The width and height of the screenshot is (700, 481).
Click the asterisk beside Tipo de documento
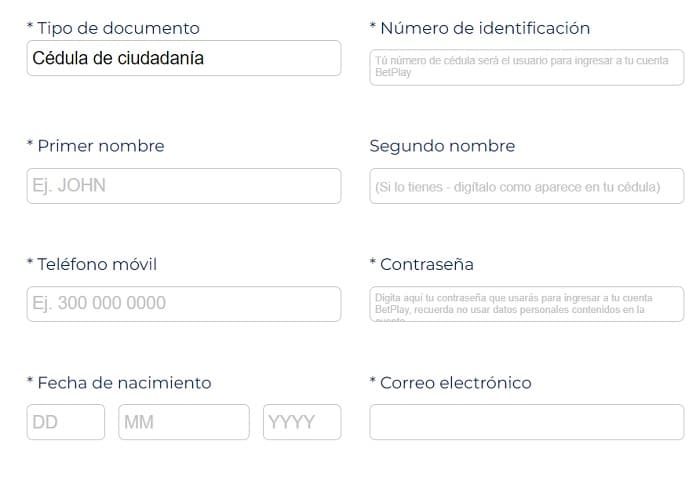[x=30, y=28]
